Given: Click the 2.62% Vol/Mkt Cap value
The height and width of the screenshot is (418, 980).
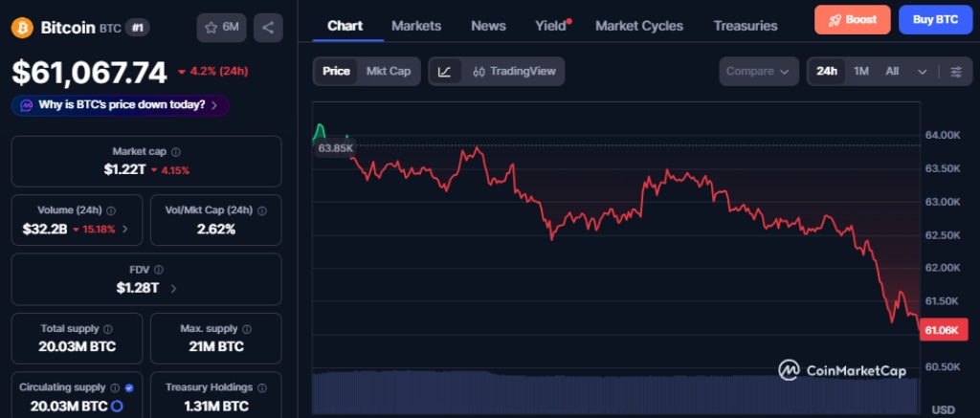Looking at the screenshot, I should pos(216,230).
